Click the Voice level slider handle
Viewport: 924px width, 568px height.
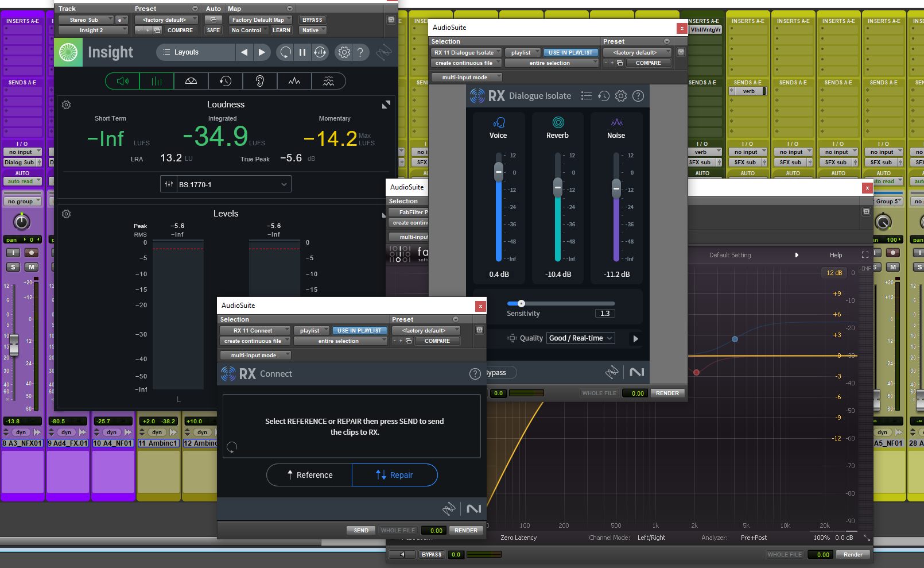[499, 171]
